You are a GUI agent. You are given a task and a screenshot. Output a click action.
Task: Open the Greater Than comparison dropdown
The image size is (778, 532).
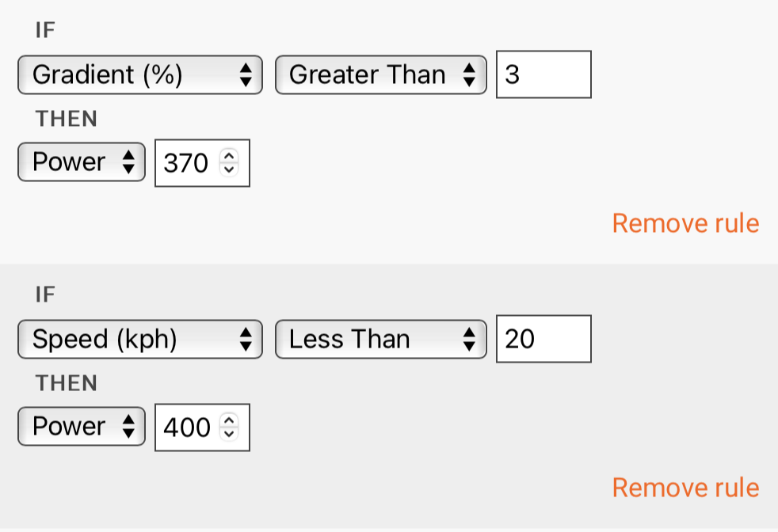[380, 75]
